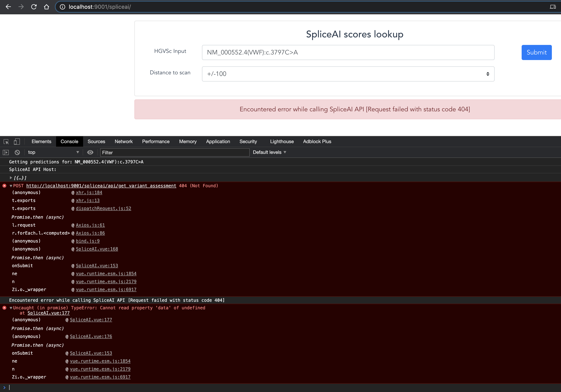The height and width of the screenshot is (392, 561).
Task: Toggle the device toolbar icon
Action: (17, 142)
